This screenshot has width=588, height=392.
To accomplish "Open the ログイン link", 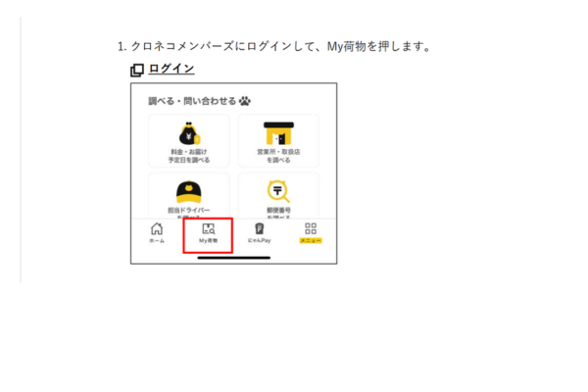I will 171,69.
